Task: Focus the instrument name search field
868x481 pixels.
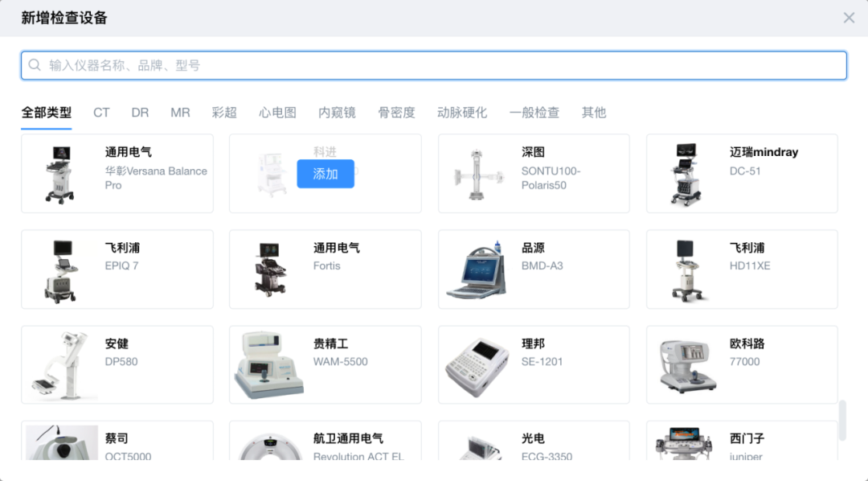Action: (x=434, y=65)
